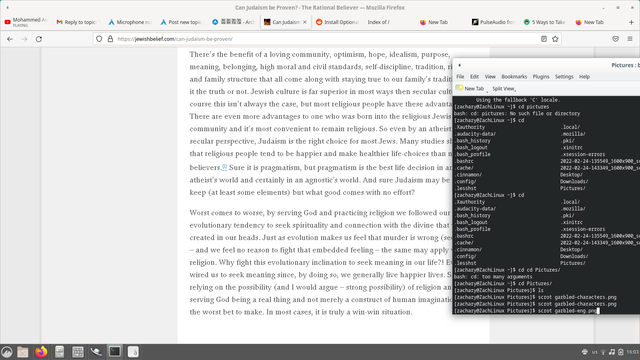Open the Settings menu in terminal window
This screenshot has width=640, height=360.
point(564,77)
